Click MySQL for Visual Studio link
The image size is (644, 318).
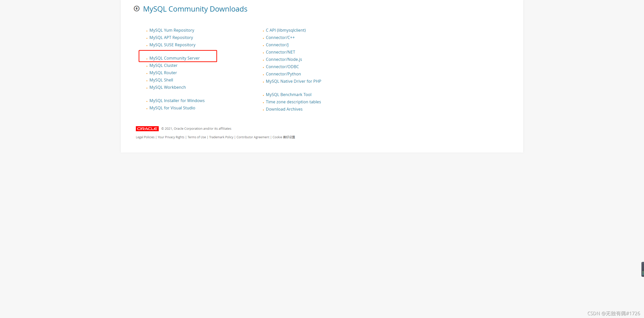coord(172,108)
